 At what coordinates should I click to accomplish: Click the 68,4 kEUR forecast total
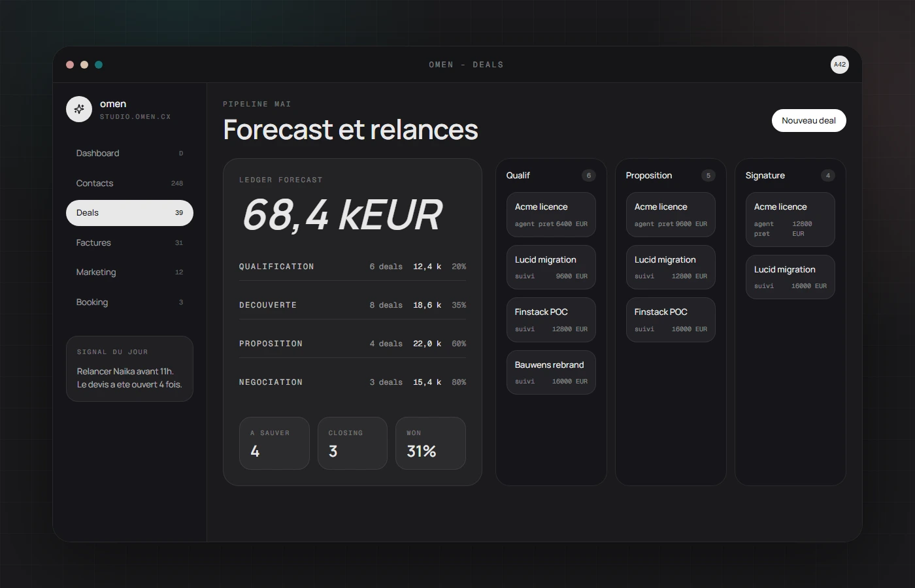(x=342, y=216)
